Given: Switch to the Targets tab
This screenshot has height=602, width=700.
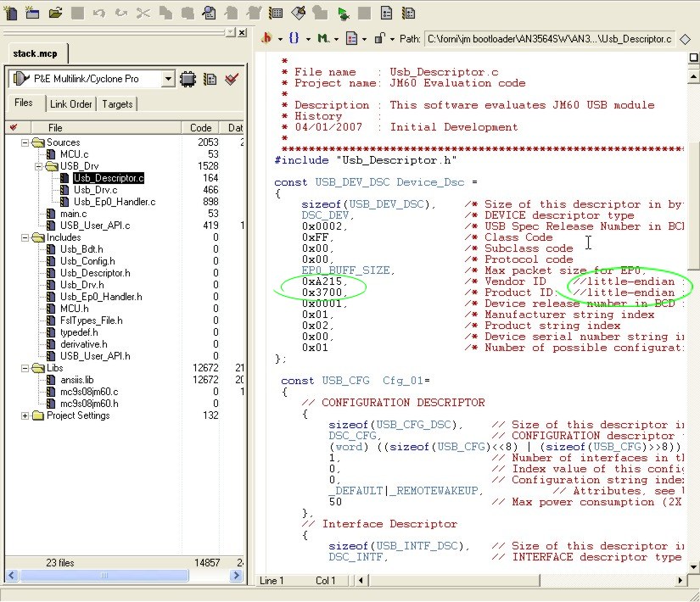Looking at the screenshot, I should (x=118, y=103).
